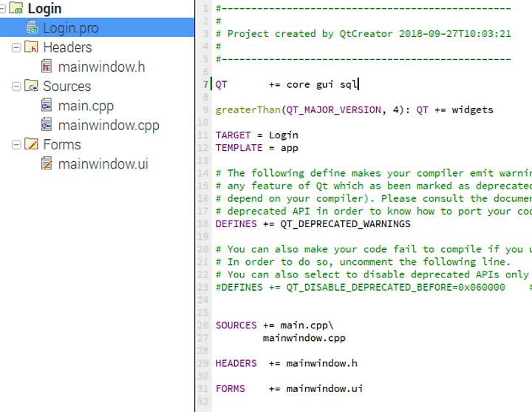Click the mainwindow.ui form icon
The image size is (532, 412).
point(47,163)
